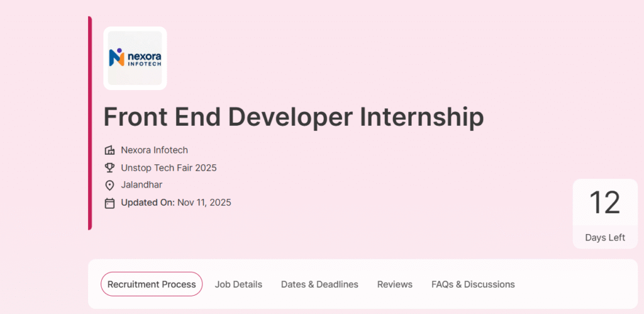Click the trophy icon beside Unstop Tech Fair

point(109,168)
